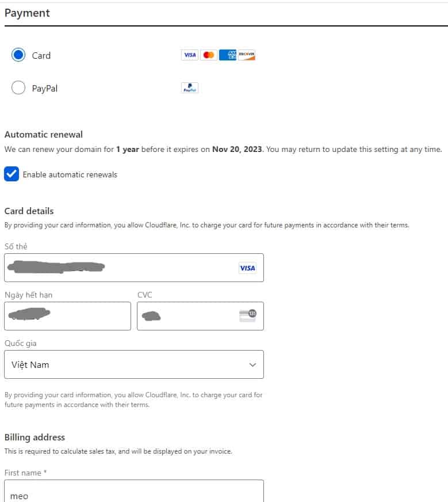Click the Card option label text
Image resolution: width=448 pixels, height=502 pixels.
click(41, 56)
